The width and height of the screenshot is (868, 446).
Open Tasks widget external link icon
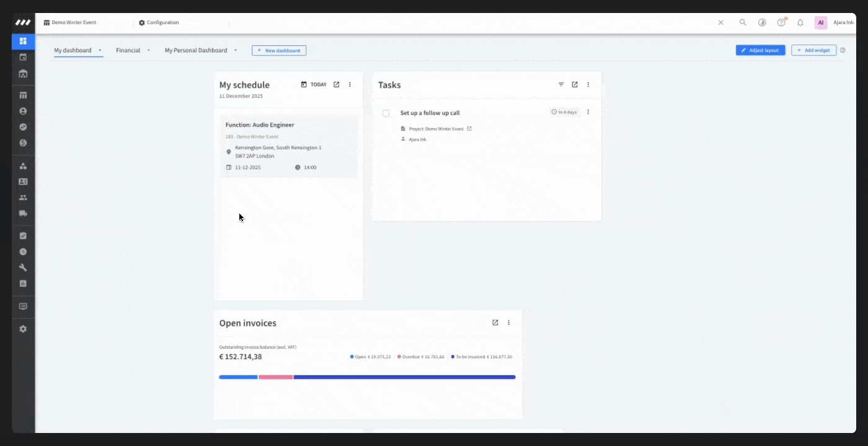tap(575, 85)
